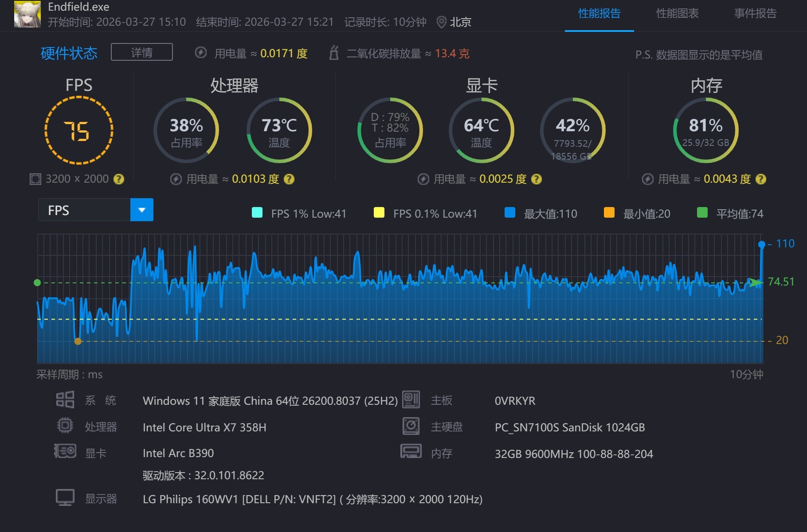Image resolution: width=807 pixels, height=532 pixels.
Task: Click the total power usage lightning icon
Action: pyautogui.click(x=201, y=53)
